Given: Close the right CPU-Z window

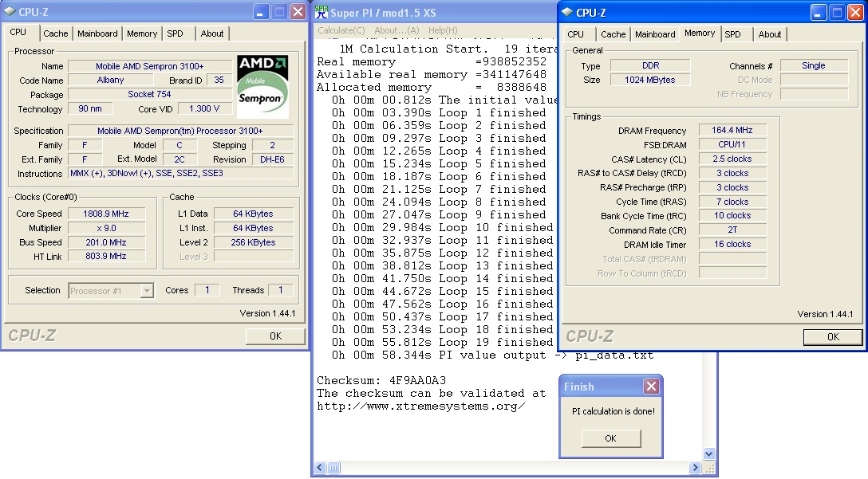Looking at the screenshot, I should point(855,13).
